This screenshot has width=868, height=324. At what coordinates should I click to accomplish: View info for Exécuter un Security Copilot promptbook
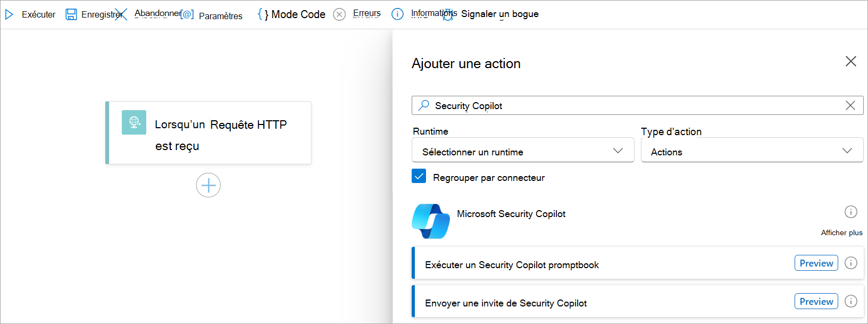[x=851, y=263]
